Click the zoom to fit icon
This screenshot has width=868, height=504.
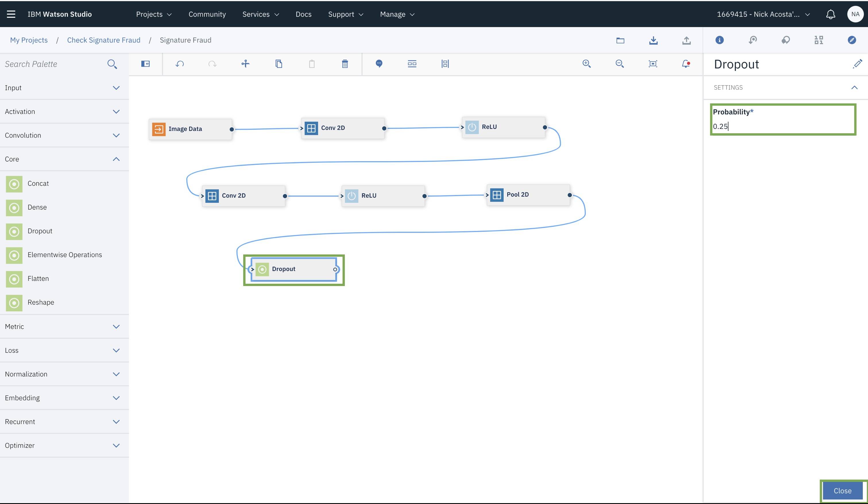coord(653,64)
